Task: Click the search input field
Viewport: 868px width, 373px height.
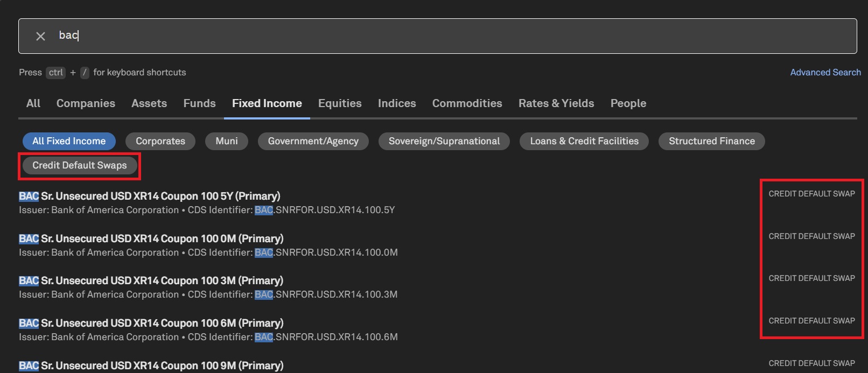Action: pyautogui.click(x=431, y=36)
